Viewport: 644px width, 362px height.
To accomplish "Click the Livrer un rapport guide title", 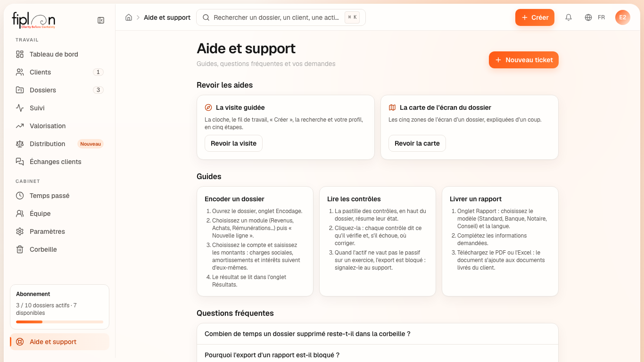I will [x=476, y=199].
